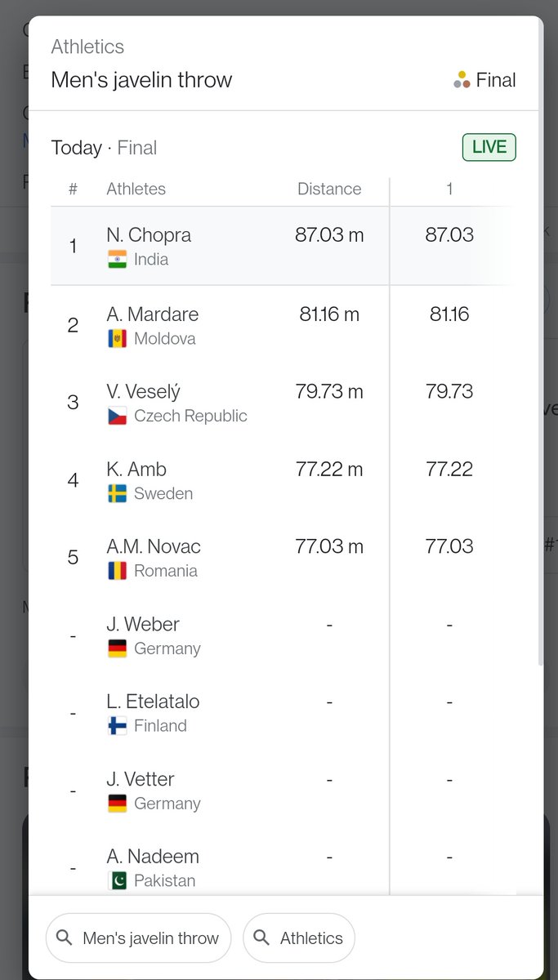Click the Pakistan flag icon
The image size is (558, 980).
(117, 880)
